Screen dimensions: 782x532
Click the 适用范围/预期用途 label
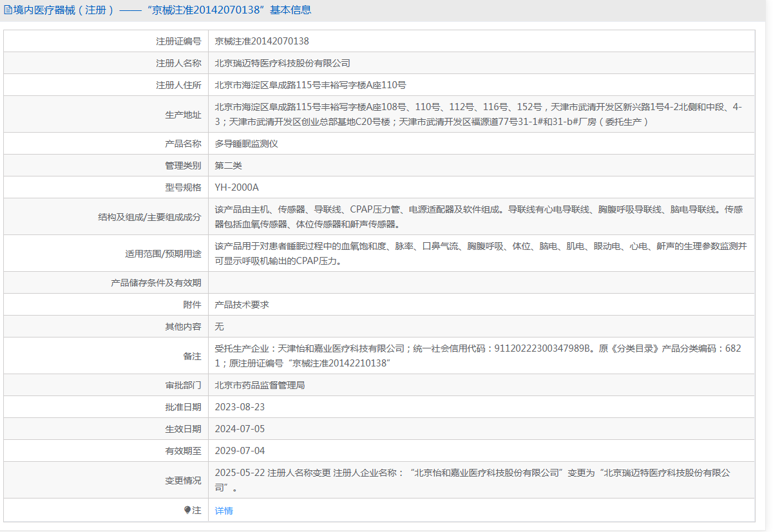pos(163,254)
